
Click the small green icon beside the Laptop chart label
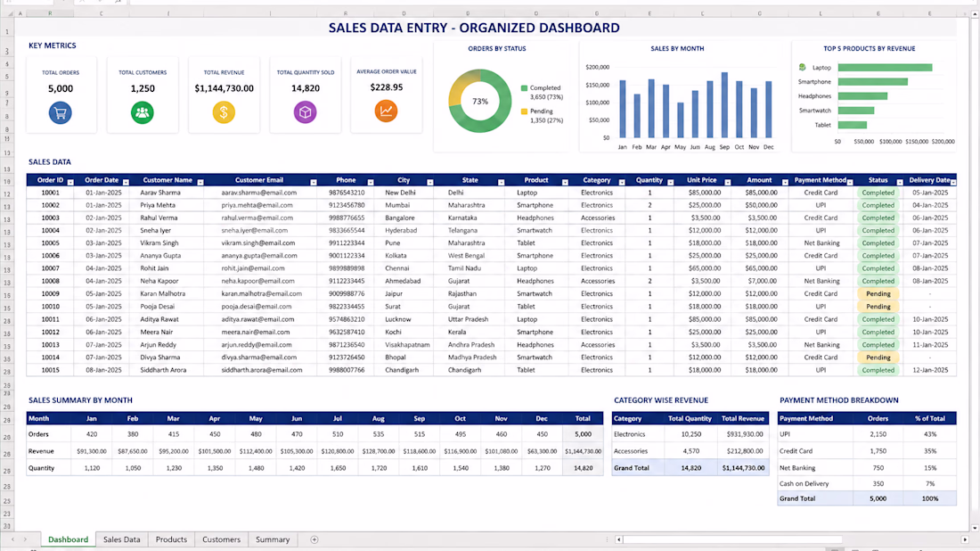[x=803, y=67]
